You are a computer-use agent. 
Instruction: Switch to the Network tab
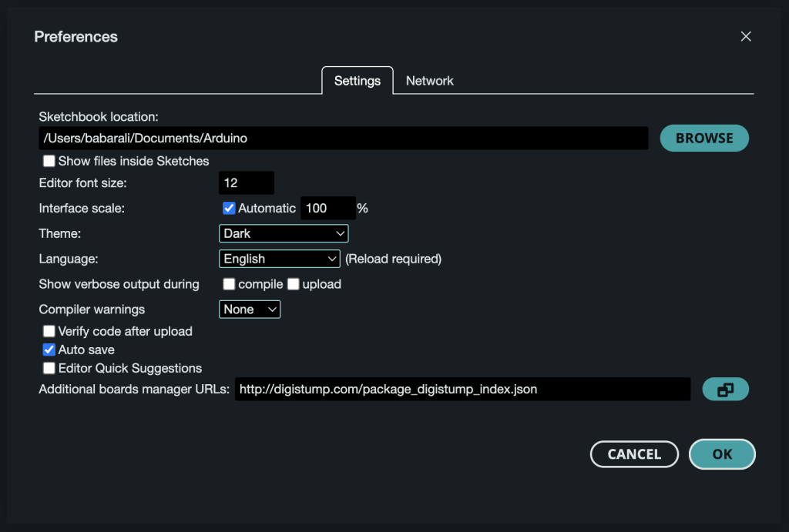click(429, 80)
